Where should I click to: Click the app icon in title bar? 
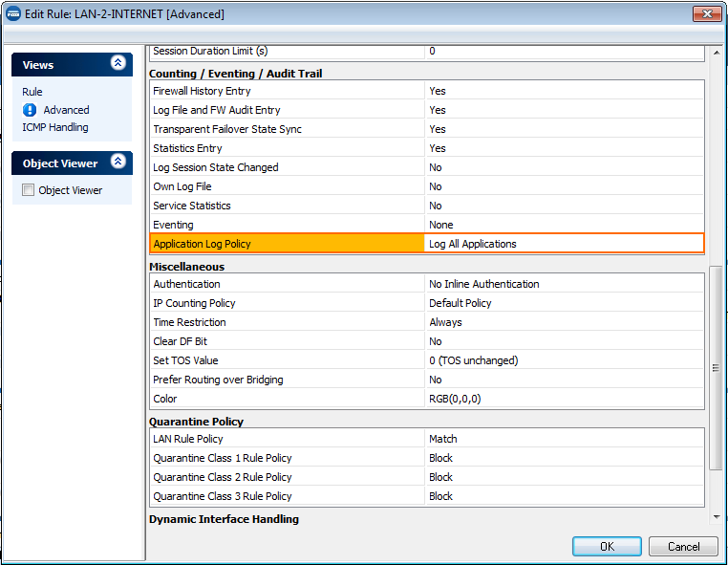12,13
